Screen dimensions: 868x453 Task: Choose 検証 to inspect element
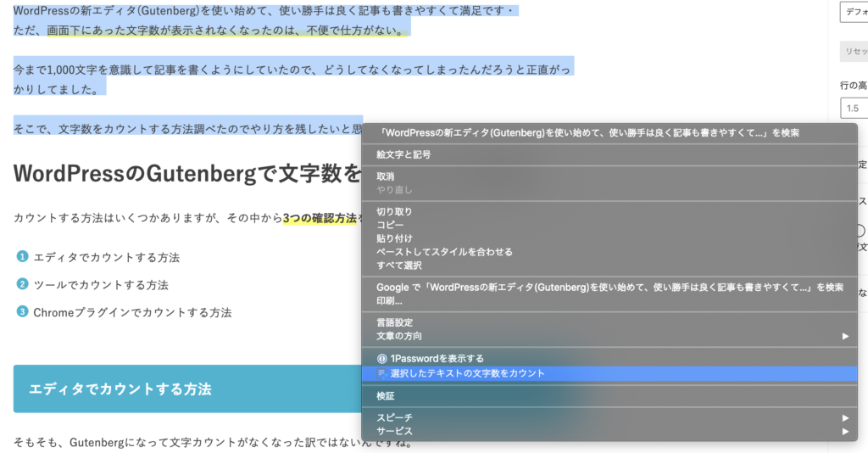(x=609, y=396)
